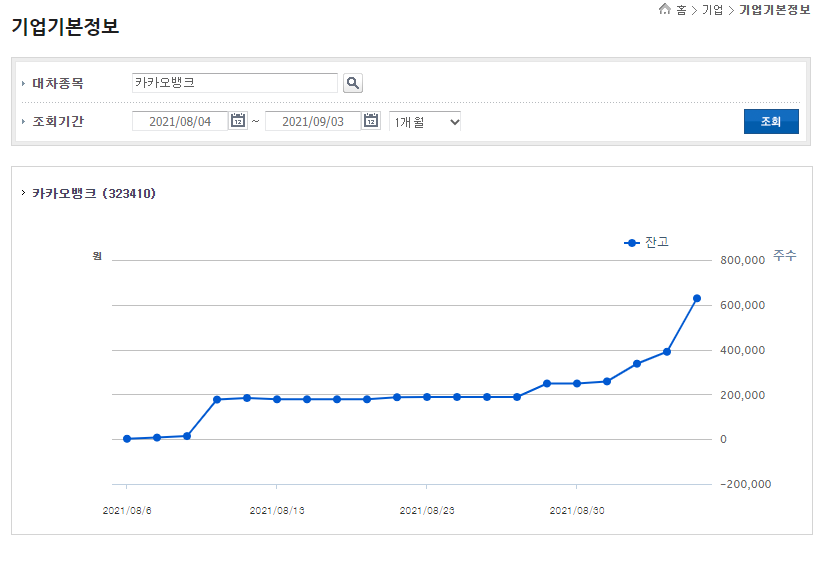This screenshot has width=814, height=567.
Task: Click the 조회기간 label
Action: point(58,122)
